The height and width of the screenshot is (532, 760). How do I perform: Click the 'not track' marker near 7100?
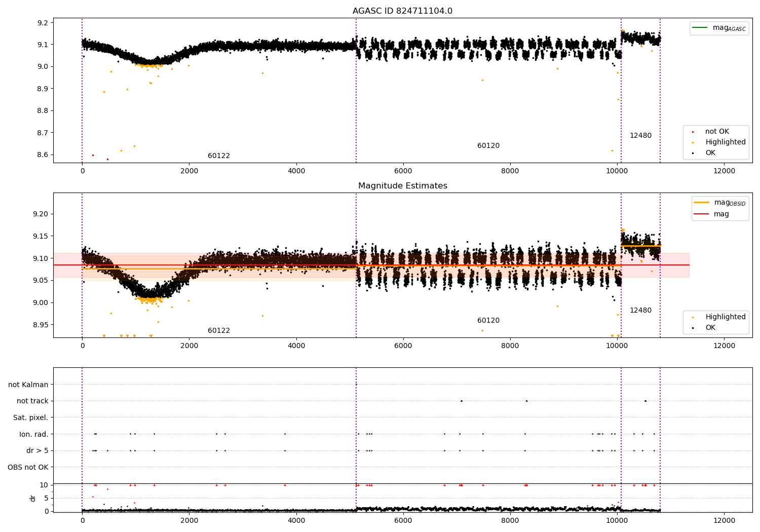[461, 401]
